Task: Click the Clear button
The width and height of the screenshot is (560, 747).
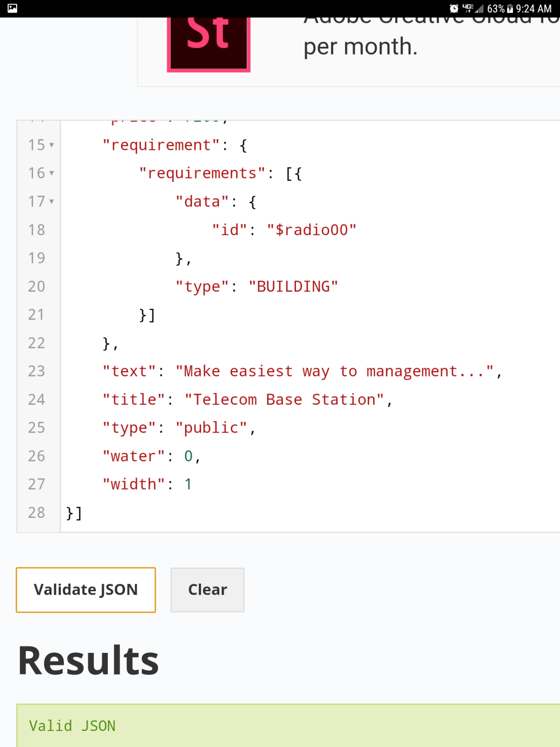Action: tap(208, 590)
